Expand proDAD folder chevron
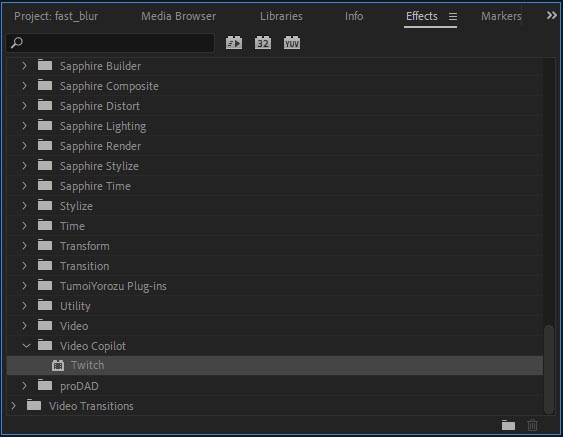The image size is (563, 437). (x=24, y=386)
